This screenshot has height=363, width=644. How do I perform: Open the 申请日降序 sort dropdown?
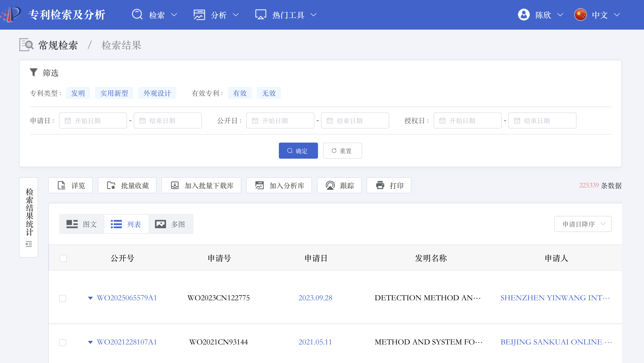[x=583, y=224]
